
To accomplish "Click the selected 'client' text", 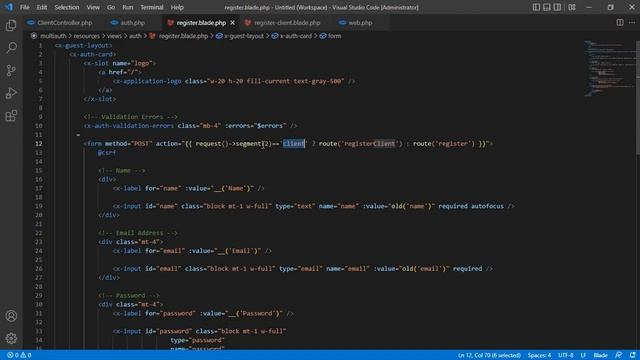I will click(x=294, y=144).
